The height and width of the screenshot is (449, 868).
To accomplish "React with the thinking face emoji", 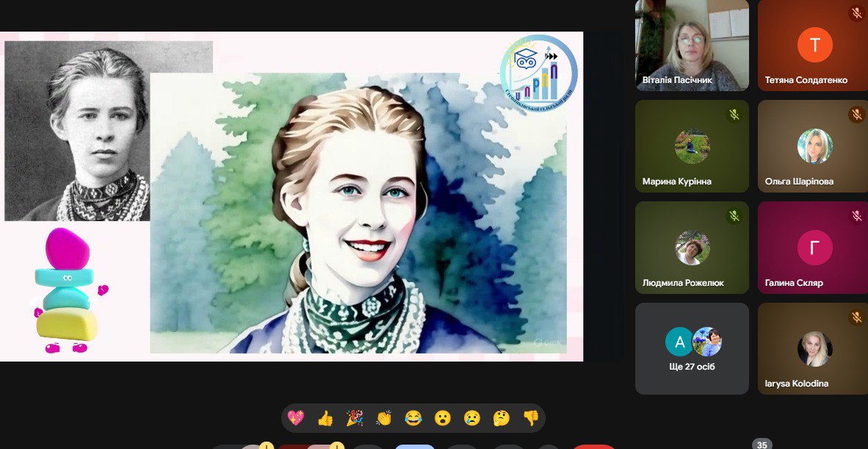I will [x=501, y=418].
